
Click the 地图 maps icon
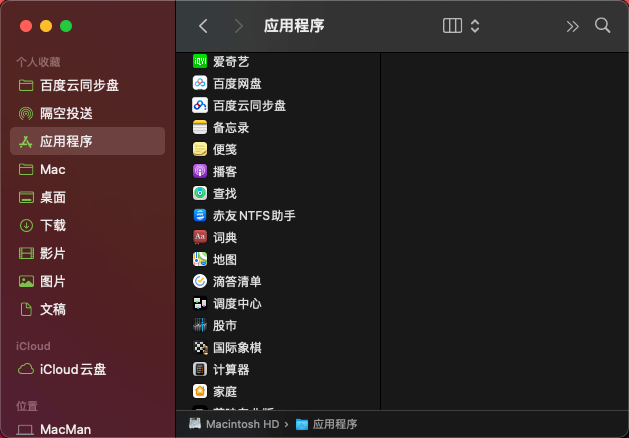(200, 260)
